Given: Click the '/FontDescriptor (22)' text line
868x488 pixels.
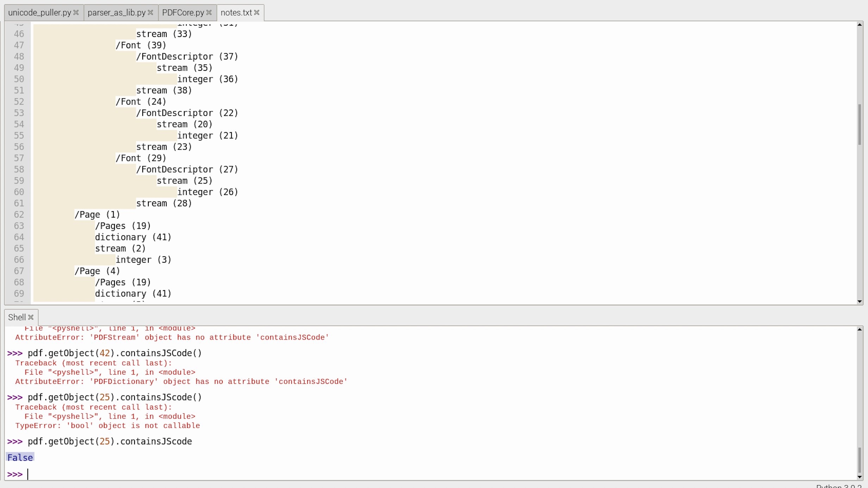Looking at the screenshot, I should coord(187,113).
